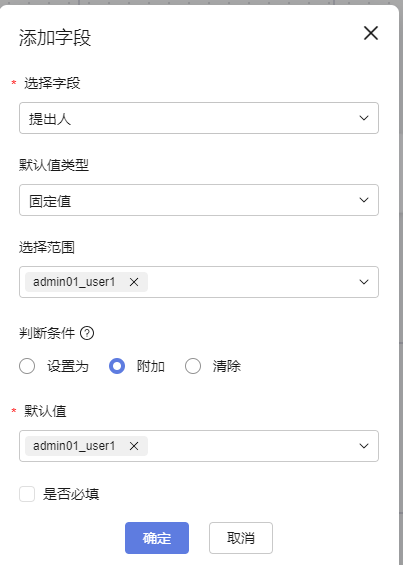Click chevron arrow in 选择字段 box

point(364,118)
